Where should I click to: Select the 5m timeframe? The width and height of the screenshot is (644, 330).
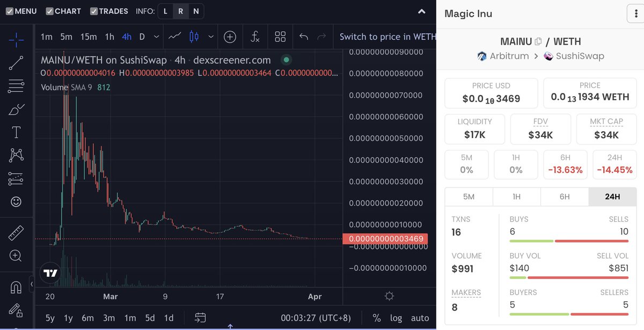66,37
